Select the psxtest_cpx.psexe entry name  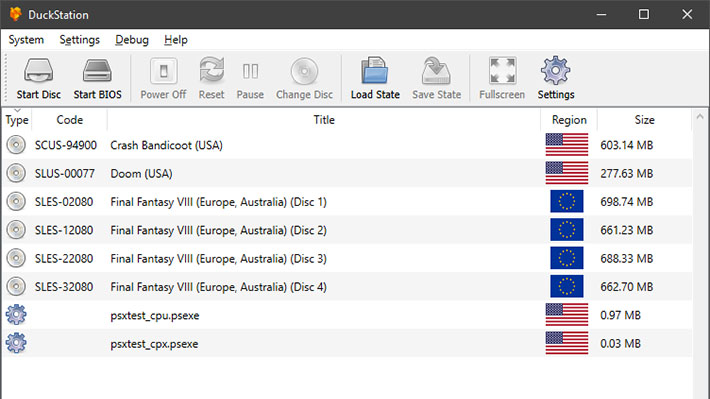point(154,344)
